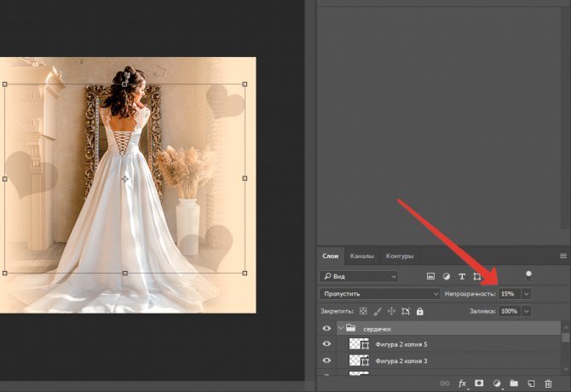Click the pixel layer filter icon

tap(430, 276)
